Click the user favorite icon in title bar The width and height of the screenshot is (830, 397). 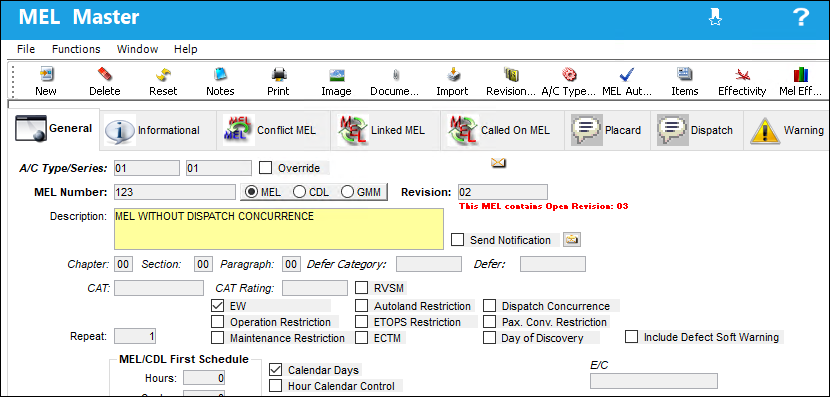[715, 17]
